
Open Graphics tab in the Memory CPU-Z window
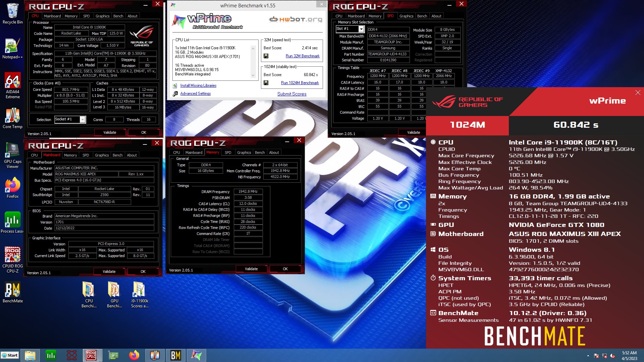click(244, 153)
